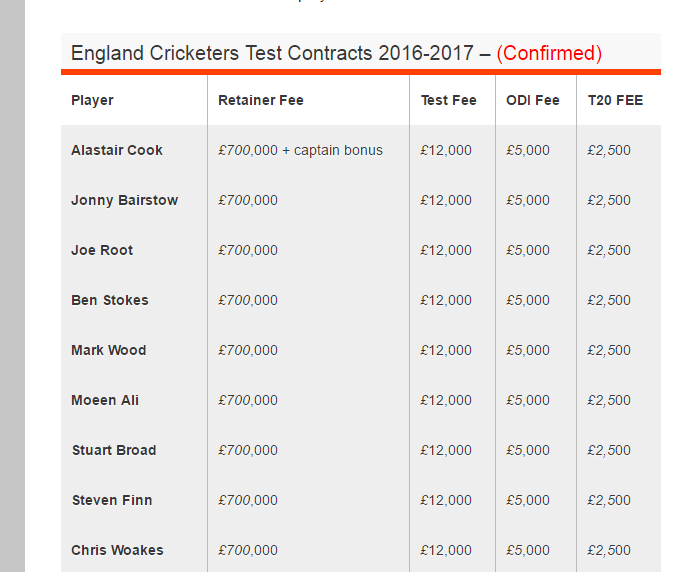The width and height of the screenshot is (694, 572).
Task: Click Ben Stokes' ODI Fee value
Action: click(528, 300)
